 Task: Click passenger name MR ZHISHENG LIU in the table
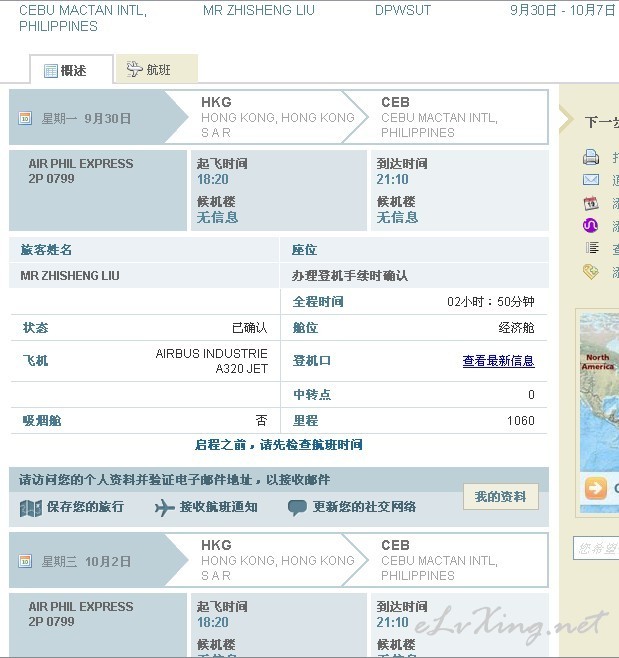[x=70, y=276]
